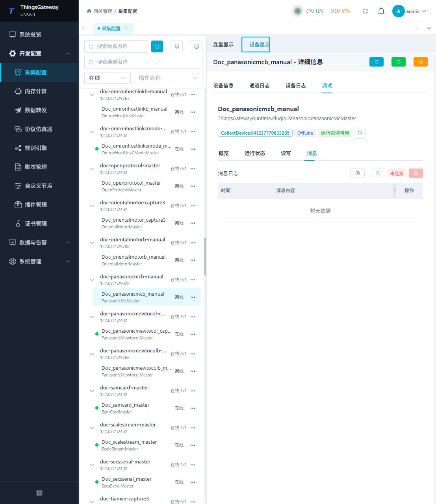Collapse the doc-openprotocol-master channel node

tap(92, 169)
